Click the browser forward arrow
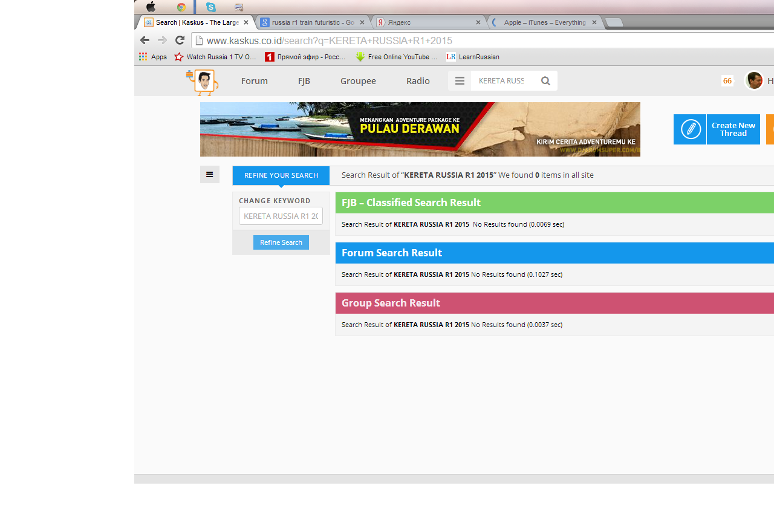Viewport: 774px width, 532px height. tap(162, 41)
